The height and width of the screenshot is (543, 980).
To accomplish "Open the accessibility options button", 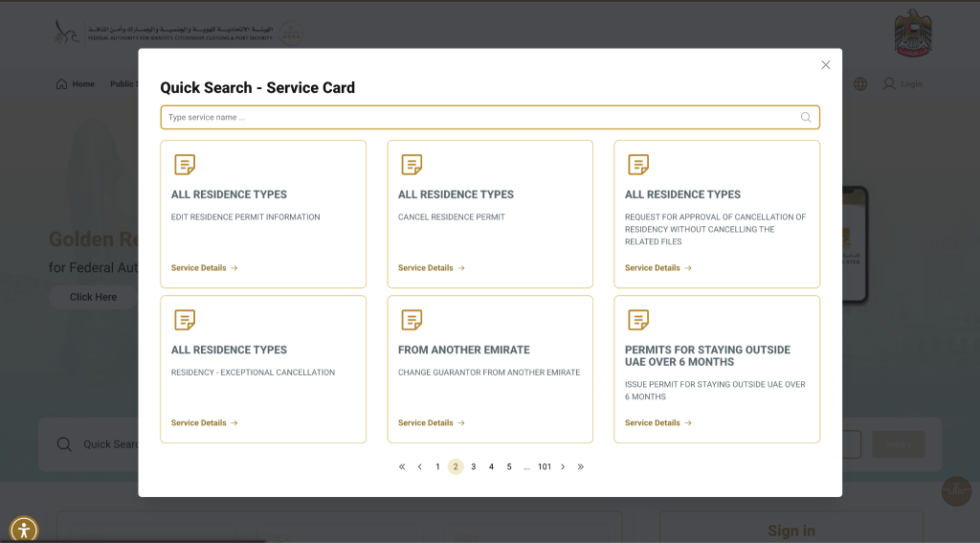I will click(24, 531).
